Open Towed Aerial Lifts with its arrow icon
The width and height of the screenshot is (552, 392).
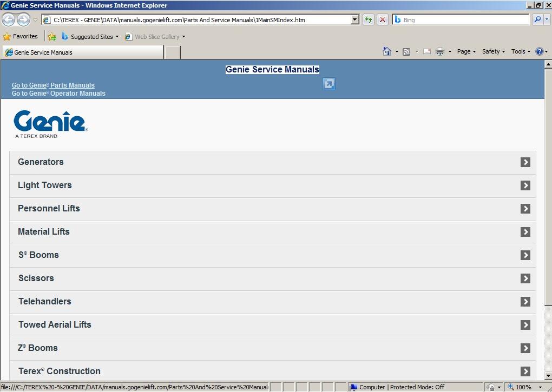pos(525,324)
